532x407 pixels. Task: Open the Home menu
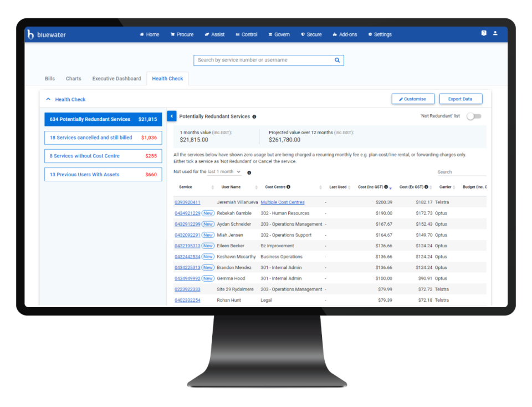point(149,34)
